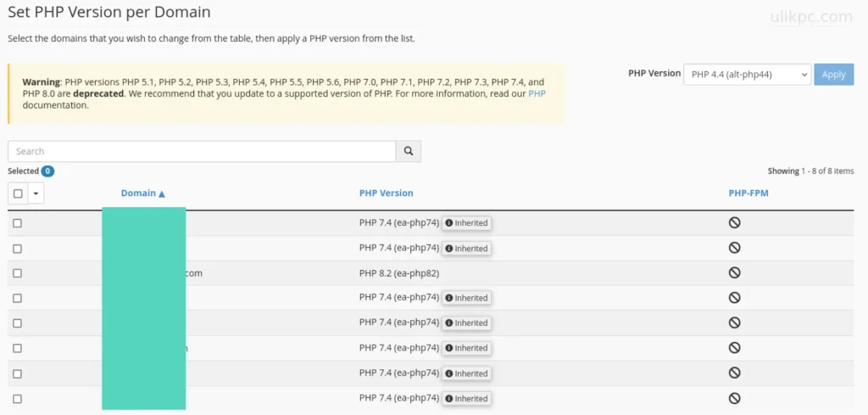Click the Inherited badge in second row
The image size is (868, 415).
tap(466, 249)
